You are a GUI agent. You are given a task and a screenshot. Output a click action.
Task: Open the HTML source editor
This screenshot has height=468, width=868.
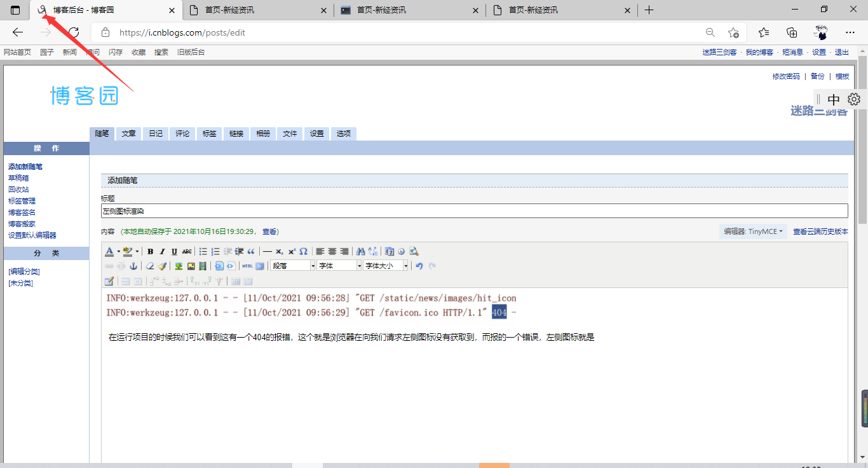tap(247, 266)
